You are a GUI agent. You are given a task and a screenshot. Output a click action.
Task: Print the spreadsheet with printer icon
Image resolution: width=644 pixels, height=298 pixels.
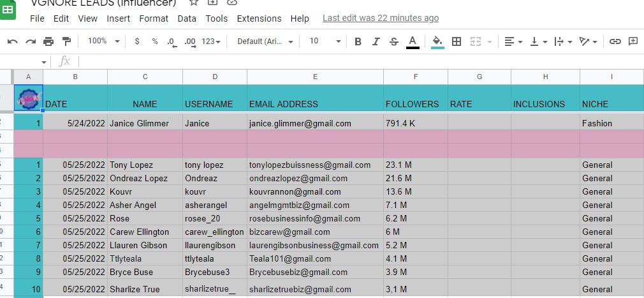click(48, 41)
